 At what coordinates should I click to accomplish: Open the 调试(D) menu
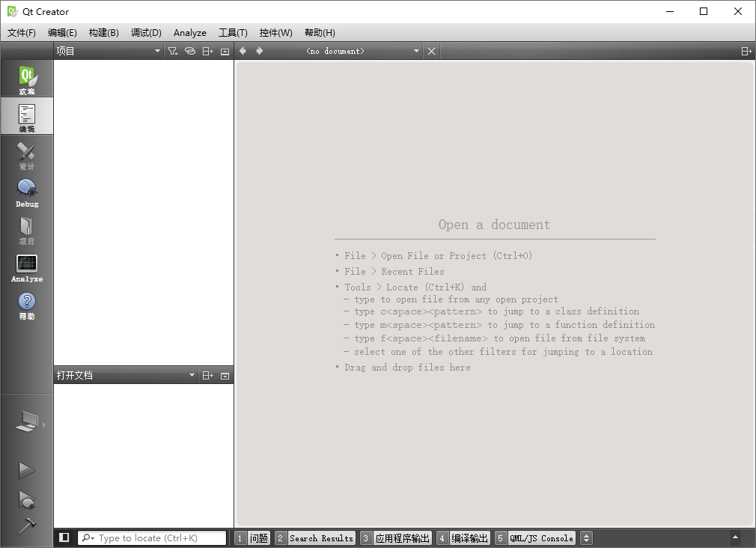tap(146, 33)
